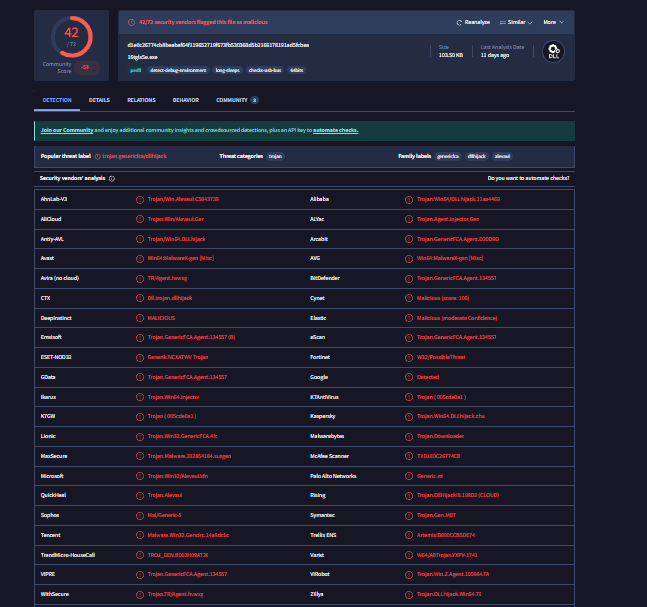Switch to the Details tab
The width and height of the screenshot is (647, 607).
99,100
